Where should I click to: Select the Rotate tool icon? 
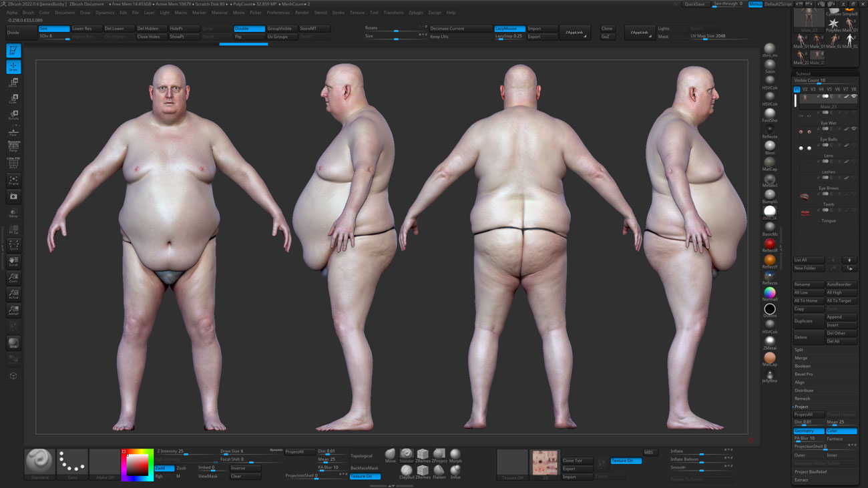tap(13, 115)
